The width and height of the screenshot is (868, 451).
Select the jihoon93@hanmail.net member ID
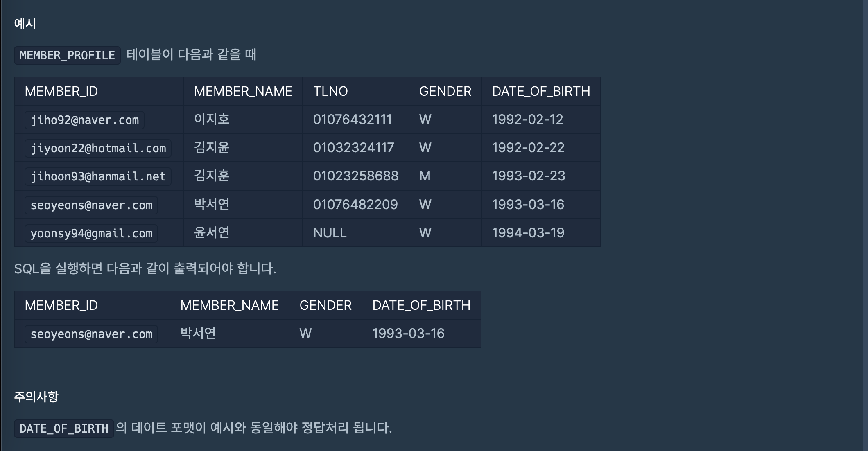[x=98, y=176]
